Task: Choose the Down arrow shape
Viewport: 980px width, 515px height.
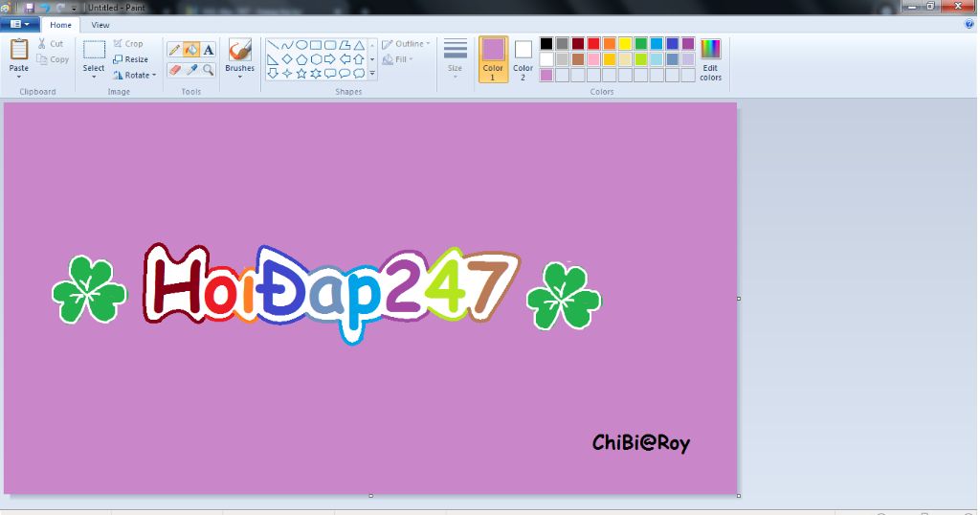Action: pyautogui.click(x=273, y=73)
